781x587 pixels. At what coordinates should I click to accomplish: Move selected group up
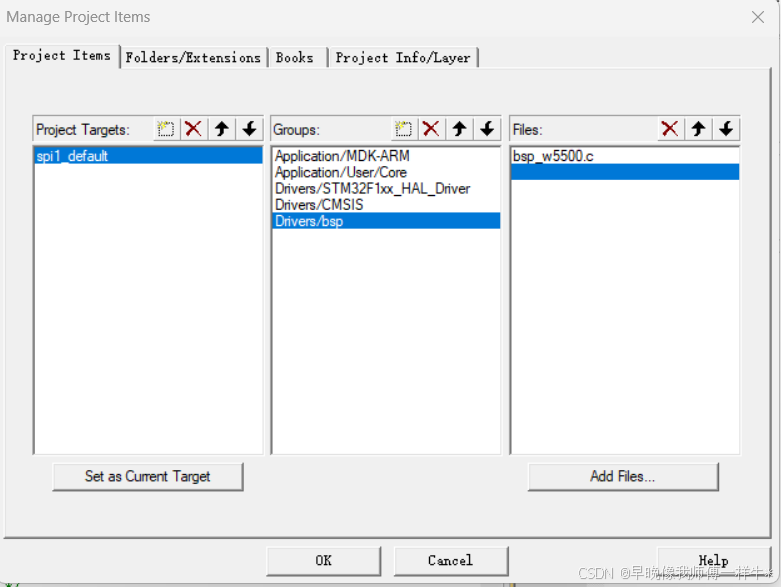click(459, 129)
